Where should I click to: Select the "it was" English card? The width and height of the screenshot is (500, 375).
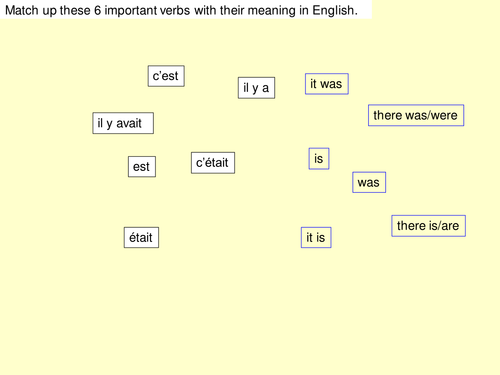[x=327, y=84]
